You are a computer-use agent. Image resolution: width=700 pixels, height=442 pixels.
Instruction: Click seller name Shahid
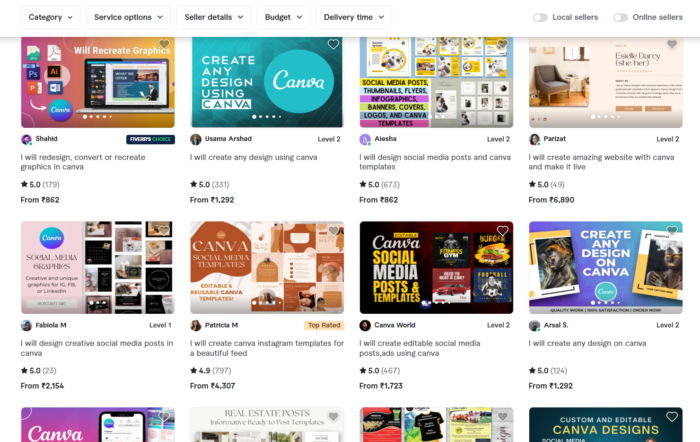click(46, 139)
